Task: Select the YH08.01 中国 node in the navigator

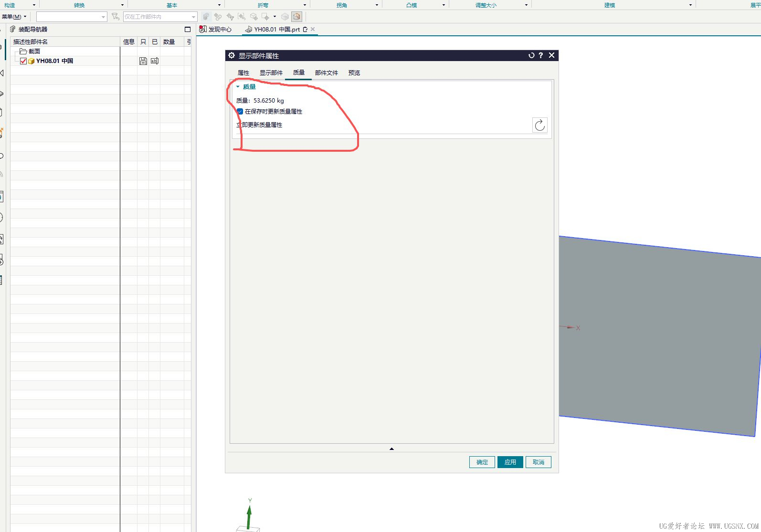Action: pos(55,61)
